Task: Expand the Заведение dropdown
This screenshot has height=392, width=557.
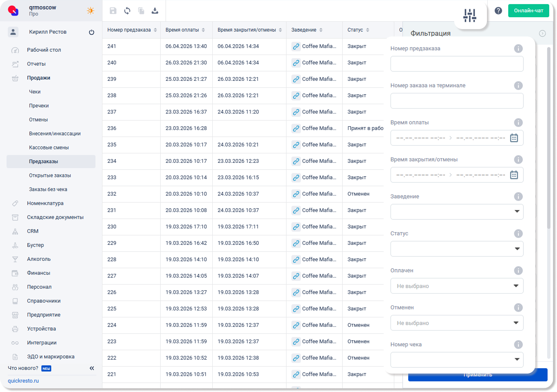Action: coord(517,212)
